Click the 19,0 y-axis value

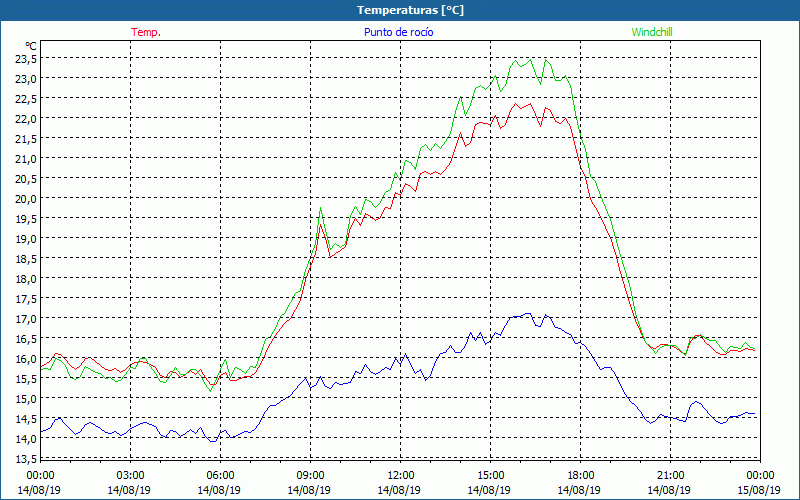26,238
